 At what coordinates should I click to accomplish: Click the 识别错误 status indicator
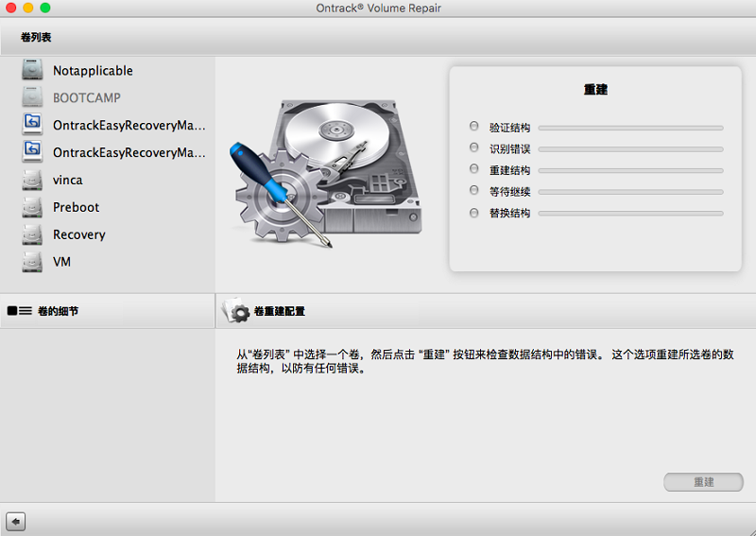(x=474, y=148)
